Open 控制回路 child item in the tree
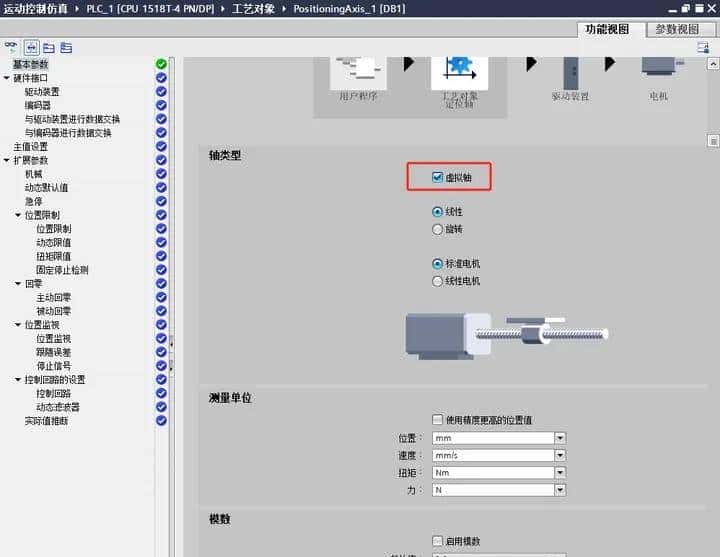This screenshot has width=720, height=557. pyautogui.click(x=53, y=393)
